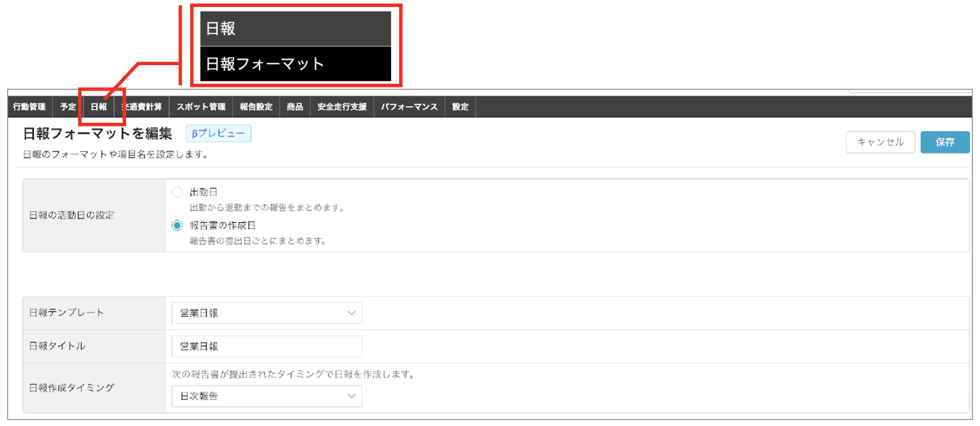Click the 日報フォーマットを編集 heading
The image size is (980, 426).
pos(98,133)
